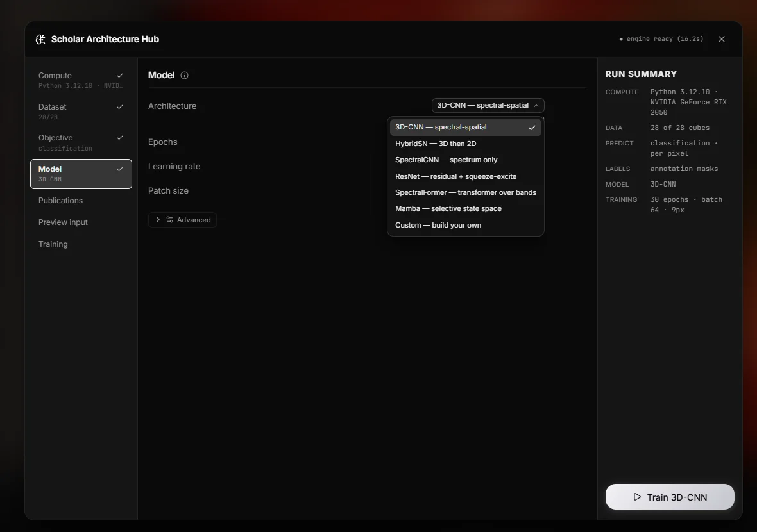The image size is (757, 532).
Task: Open the Publications step
Action: [81, 200]
